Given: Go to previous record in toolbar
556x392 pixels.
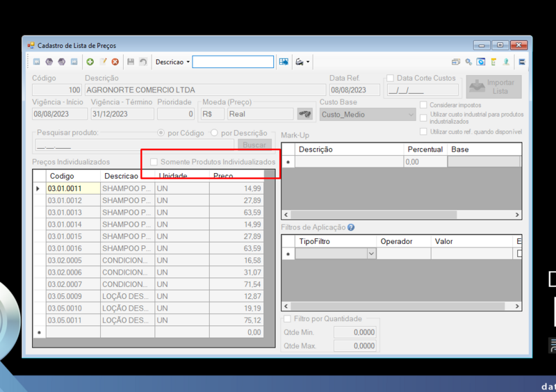Looking at the screenshot, I should 49,62.
